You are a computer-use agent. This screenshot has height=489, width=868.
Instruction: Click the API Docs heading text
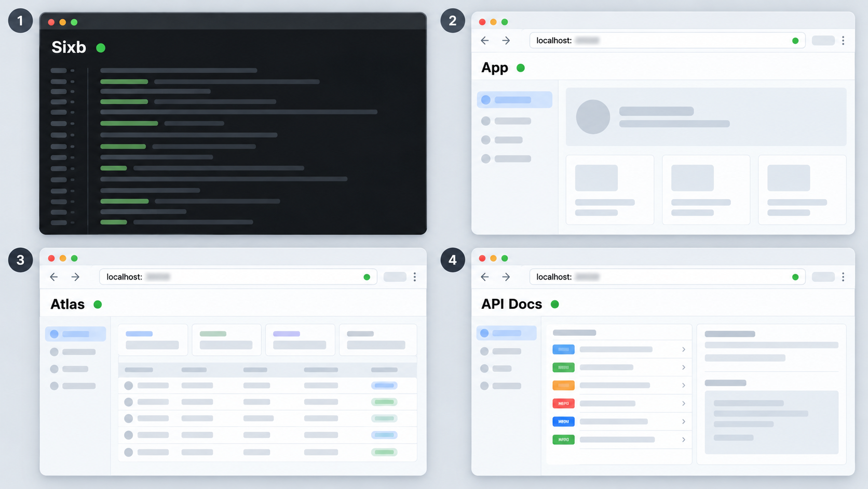tap(511, 305)
